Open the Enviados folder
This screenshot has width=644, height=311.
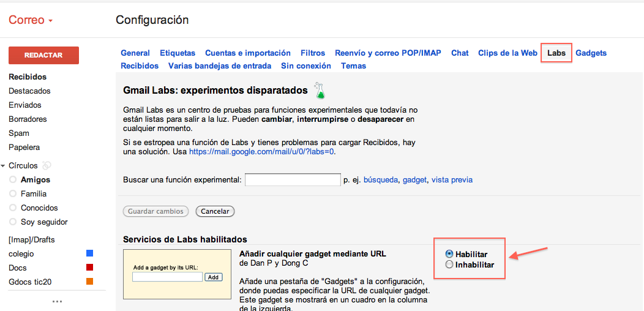pos(25,105)
